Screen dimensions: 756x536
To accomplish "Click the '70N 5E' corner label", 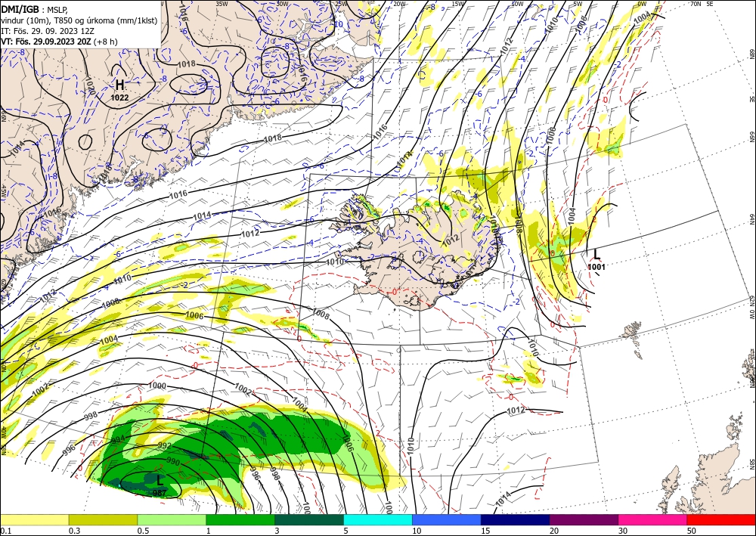I will (702, 3).
